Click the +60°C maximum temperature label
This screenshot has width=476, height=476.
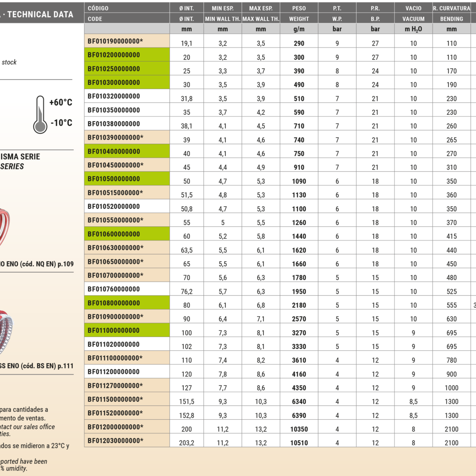(61, 103)
